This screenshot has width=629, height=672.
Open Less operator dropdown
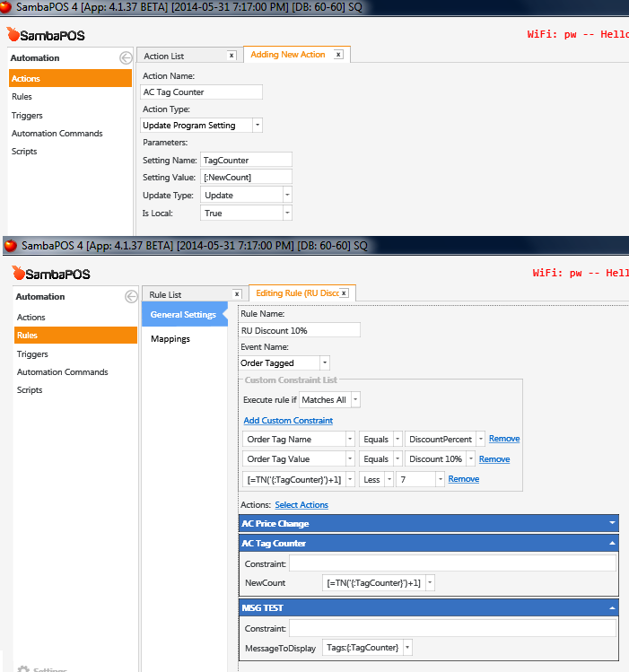(x=389, y=479)
